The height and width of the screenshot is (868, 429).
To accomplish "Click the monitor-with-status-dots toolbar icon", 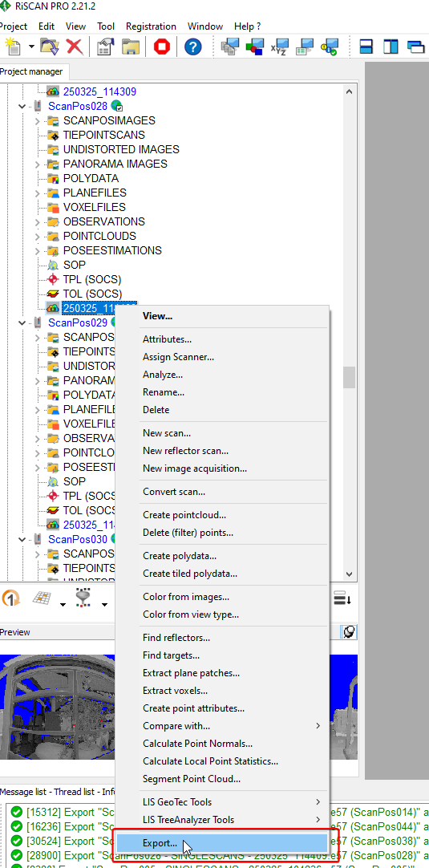I will 330,47.
